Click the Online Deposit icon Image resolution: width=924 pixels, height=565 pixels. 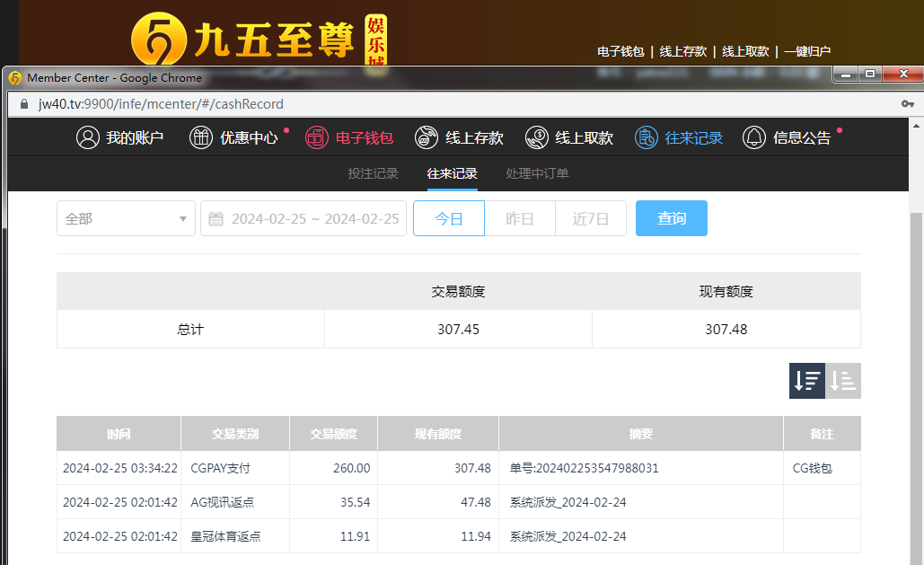coord(427,137)
